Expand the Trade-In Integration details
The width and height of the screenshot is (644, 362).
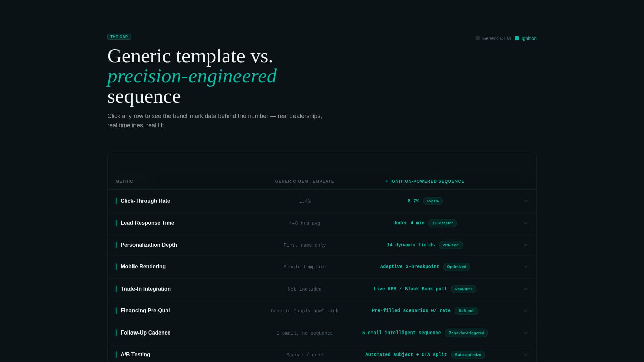pos(525,289)
